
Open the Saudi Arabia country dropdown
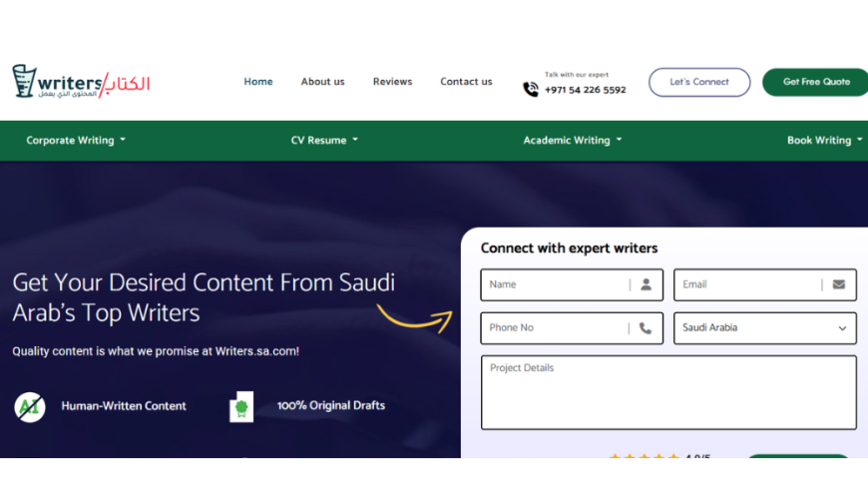(764, 328)
